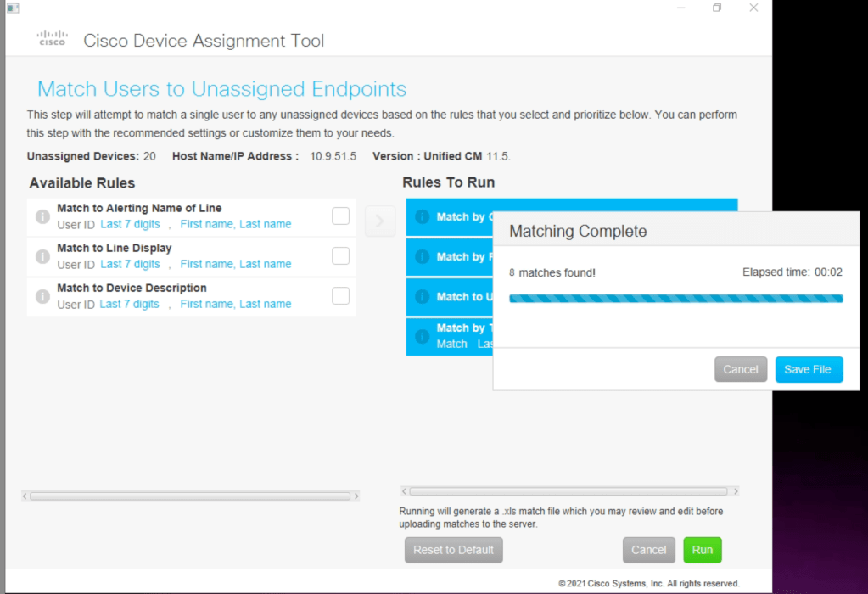
Task: Click info icon beside Match to Line Display
Action: (x=42, y=257)
